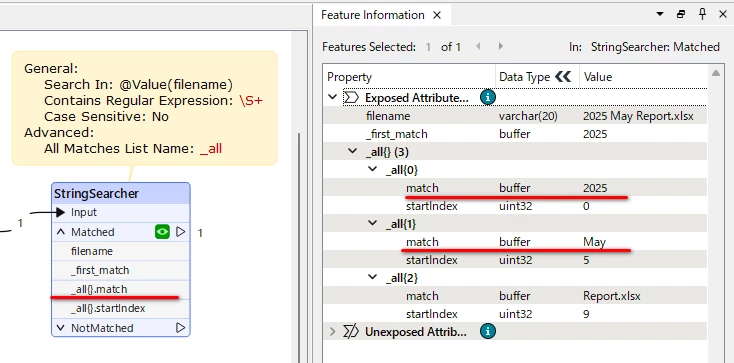Image resolution: width=734 pixels, height=363 pixels.
Task: Collapse the _all{0} list element
Action: click(373, 169)
